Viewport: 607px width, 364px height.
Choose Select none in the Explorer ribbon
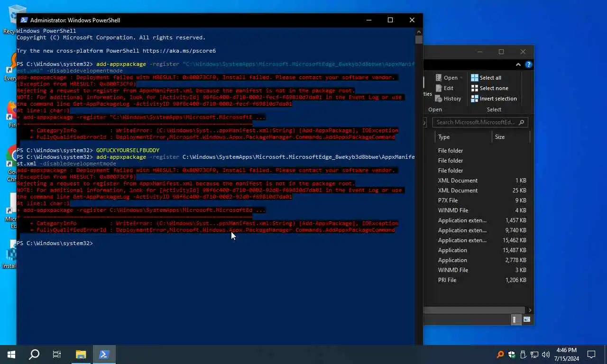[x=489, y=88]
